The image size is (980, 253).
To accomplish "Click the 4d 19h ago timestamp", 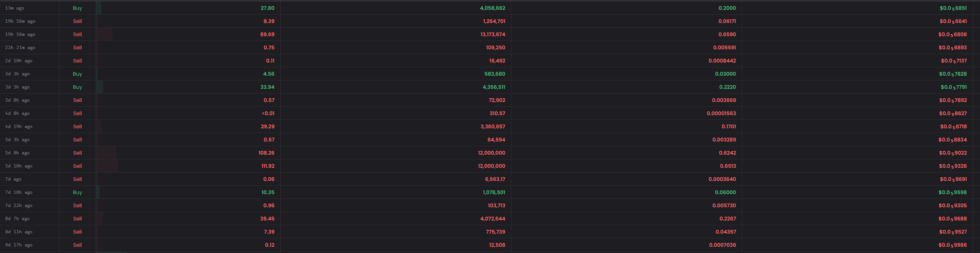I will [x=19, y=126].
